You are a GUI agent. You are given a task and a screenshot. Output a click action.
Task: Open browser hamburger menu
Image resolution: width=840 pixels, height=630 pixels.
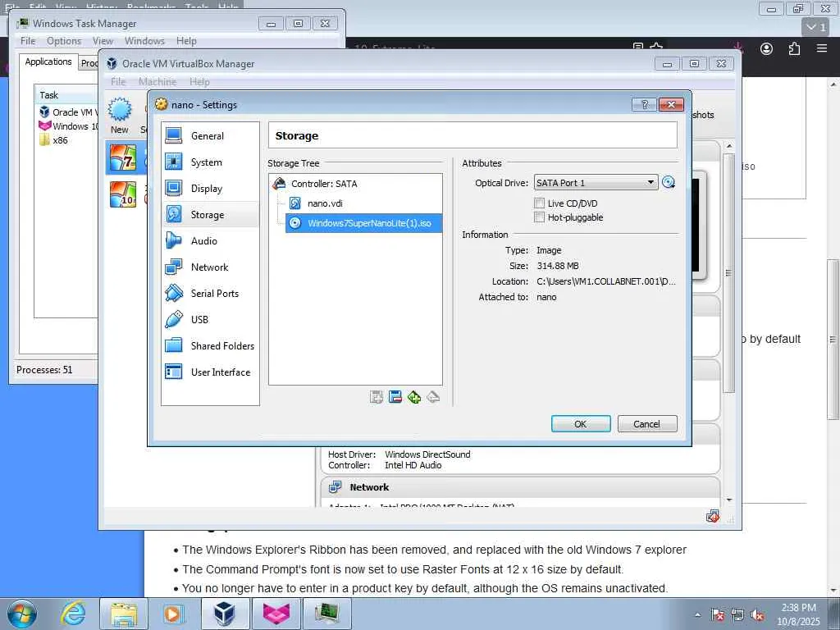tap(822, 48)
